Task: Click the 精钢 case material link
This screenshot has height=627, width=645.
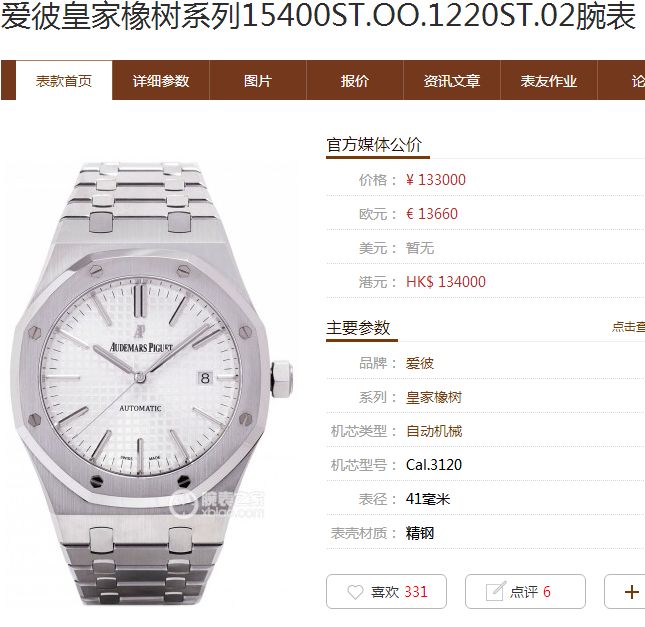Action: pos(420,533)
